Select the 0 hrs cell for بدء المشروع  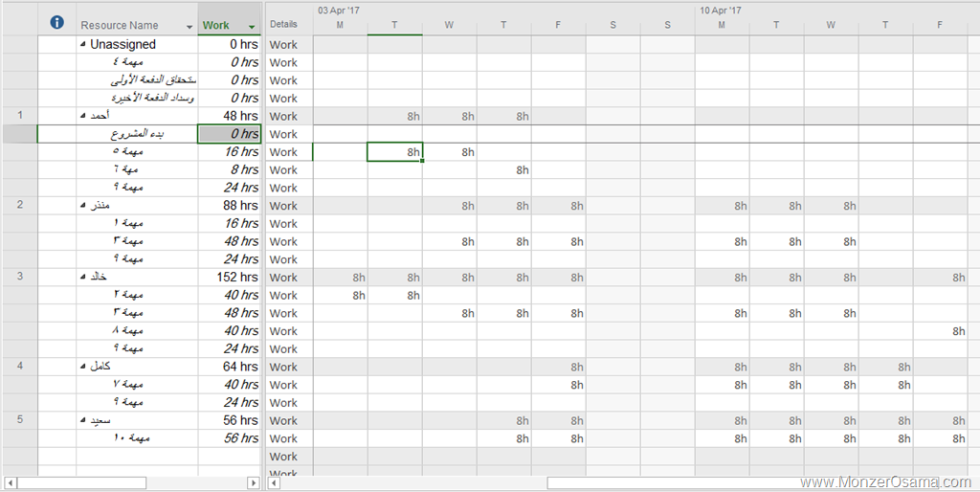tap(230, 134)
